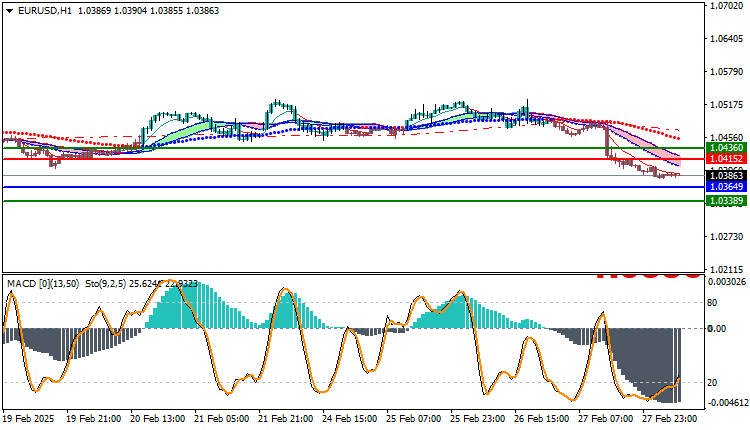This screenshot has height=430, width=750.
Task: Select the 1.02115 price scale value
Action: [x=727, y=270]
